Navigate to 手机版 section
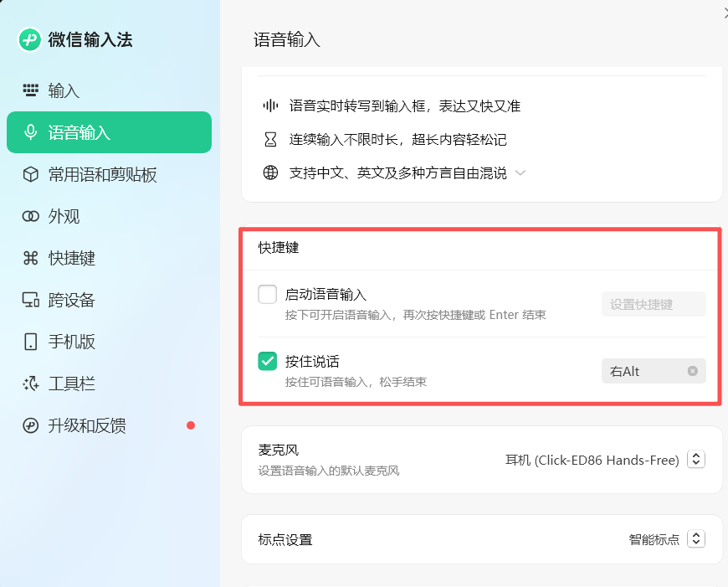 [x=109, y=342]
